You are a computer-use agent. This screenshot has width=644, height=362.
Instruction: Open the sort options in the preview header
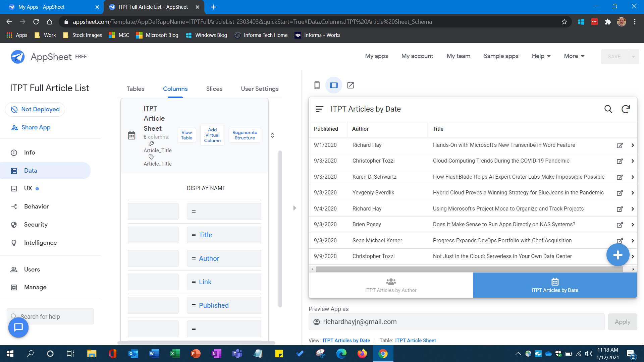pyautogui.click(x=319, y=109)
